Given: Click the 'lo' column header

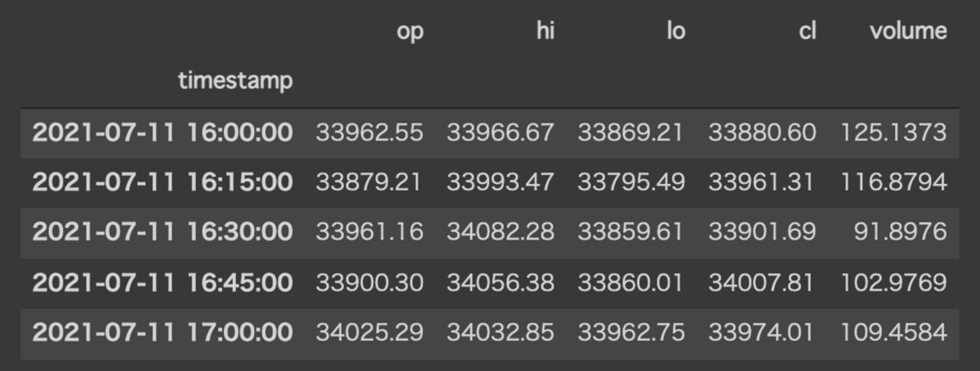Looking at the screenshot, I should [675, 32].
